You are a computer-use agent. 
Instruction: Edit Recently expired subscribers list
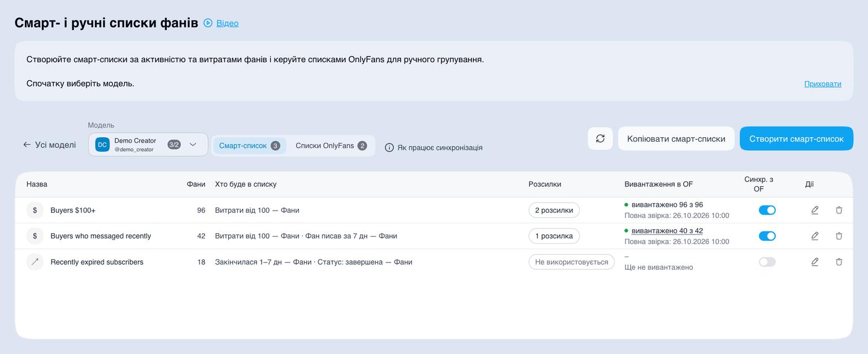coord(815,262)
